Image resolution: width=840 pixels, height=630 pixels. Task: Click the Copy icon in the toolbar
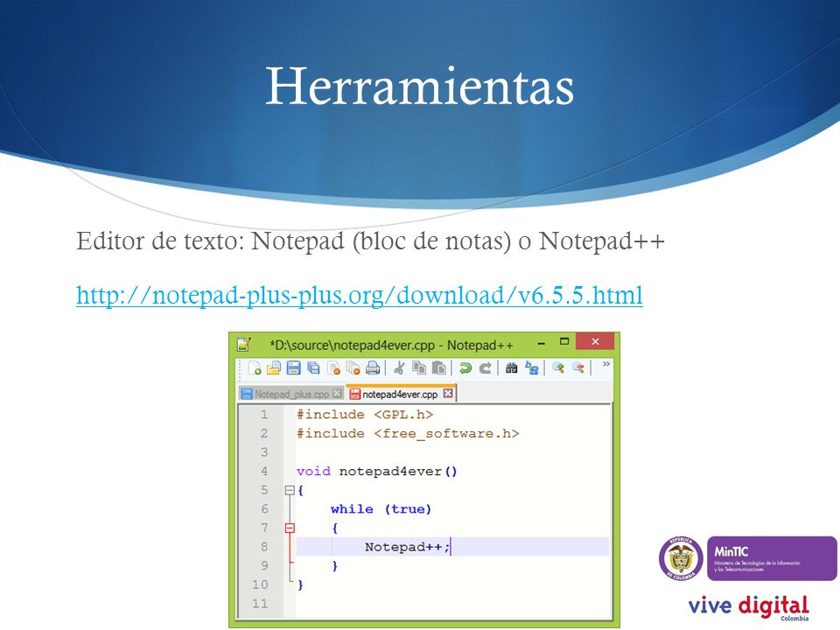click(419, 368)
